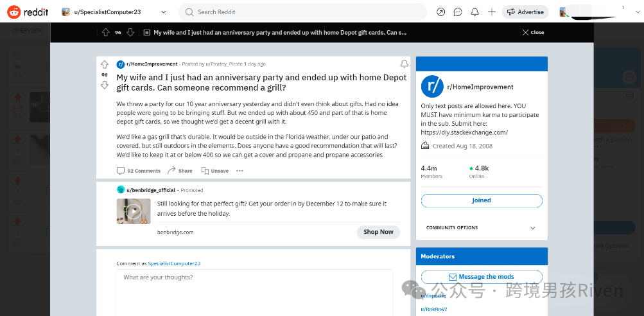
Task: Open notifications bell in top bar
Action: 474,12
